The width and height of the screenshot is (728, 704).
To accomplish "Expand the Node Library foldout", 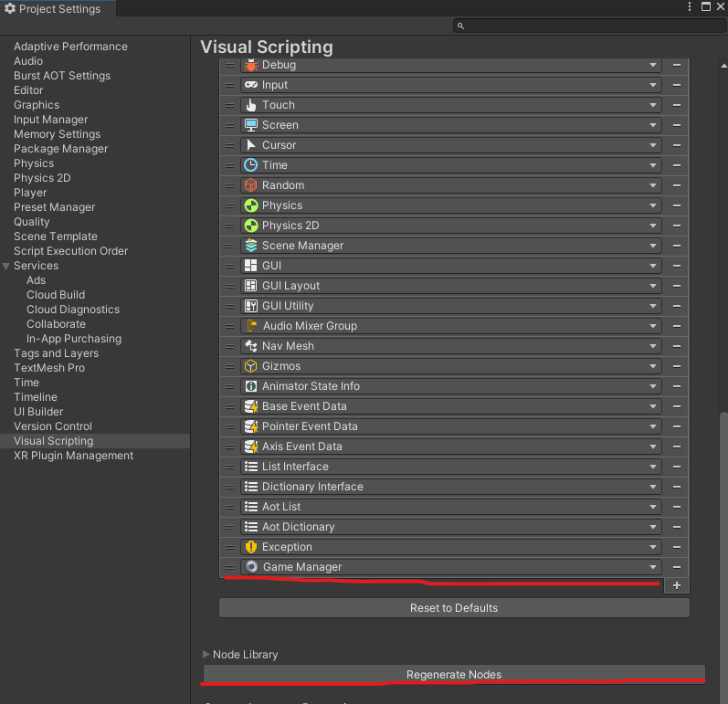I will [x=206, y=655].
